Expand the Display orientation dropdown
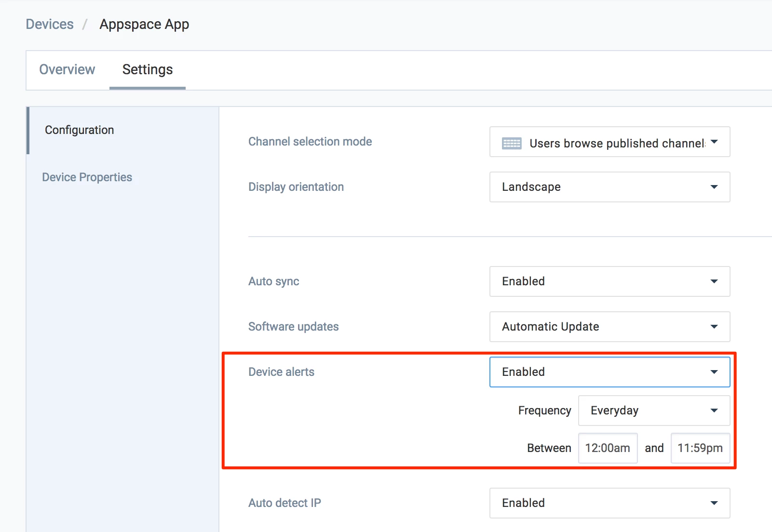Image resolution: width=772 pixels, height=532 pixels. tap(609, 187)
